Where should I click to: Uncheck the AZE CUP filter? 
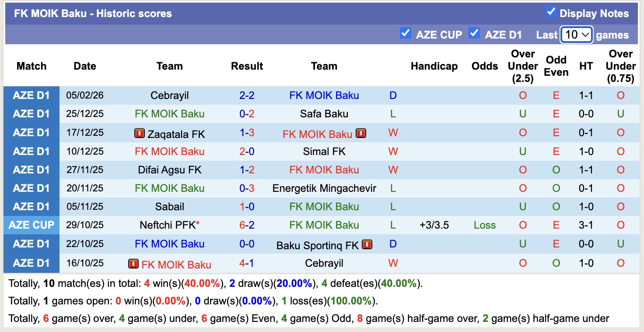pos(406,32)
